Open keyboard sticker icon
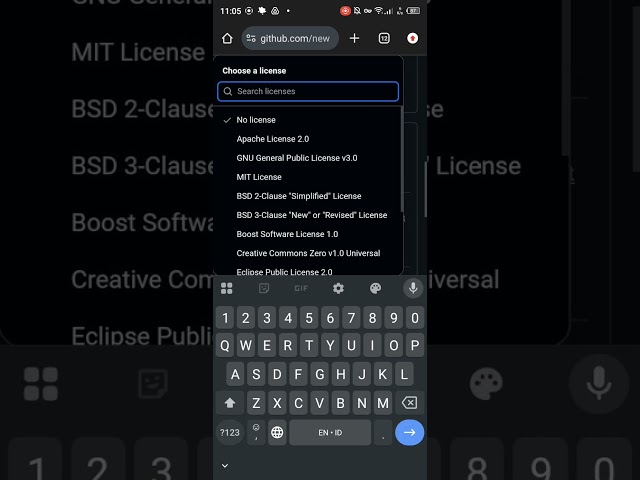 point(264,289)
